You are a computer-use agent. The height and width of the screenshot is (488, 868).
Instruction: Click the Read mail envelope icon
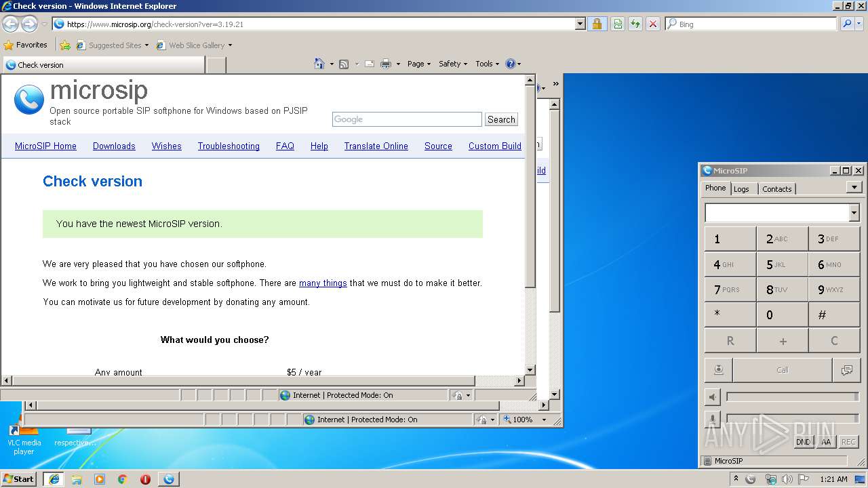(370, 64)
